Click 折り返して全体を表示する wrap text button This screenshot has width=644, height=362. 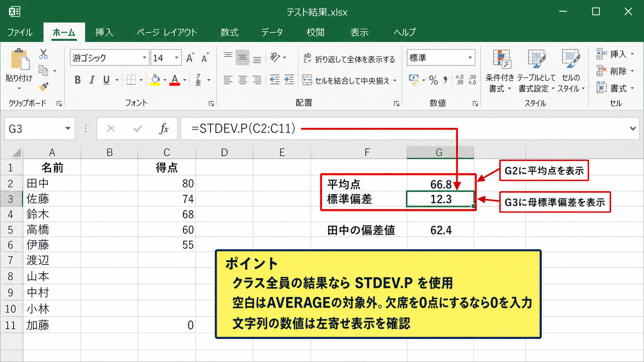tap(349, 59)
